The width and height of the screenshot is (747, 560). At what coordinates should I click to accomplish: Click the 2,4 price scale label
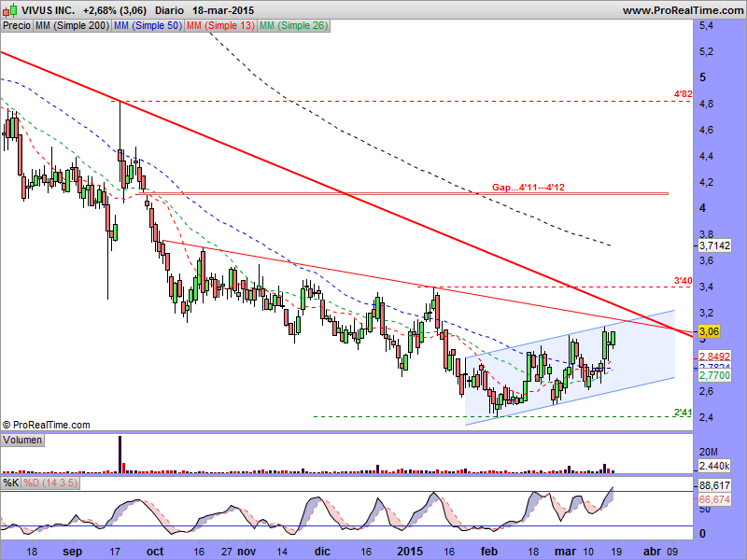[706, 417]
